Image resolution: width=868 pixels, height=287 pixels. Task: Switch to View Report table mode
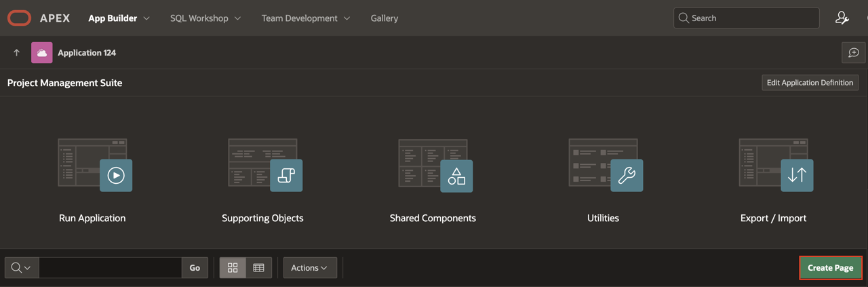point(258,268)
